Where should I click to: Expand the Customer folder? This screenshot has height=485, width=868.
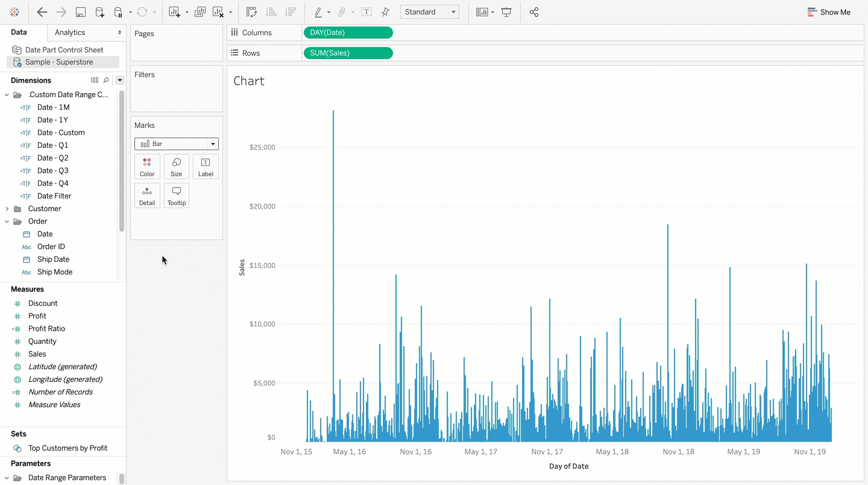click(7, 208)
